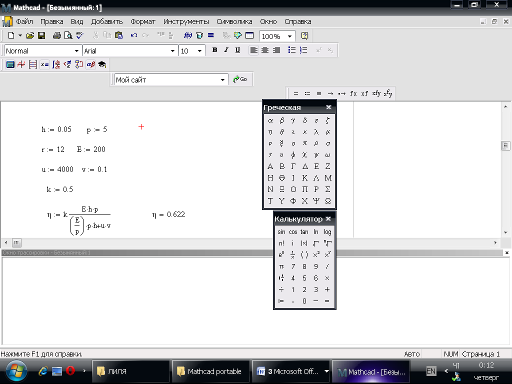The image size is (512, 384).
Task: Open the Формат menu
Action: click(x=143, y=22)
